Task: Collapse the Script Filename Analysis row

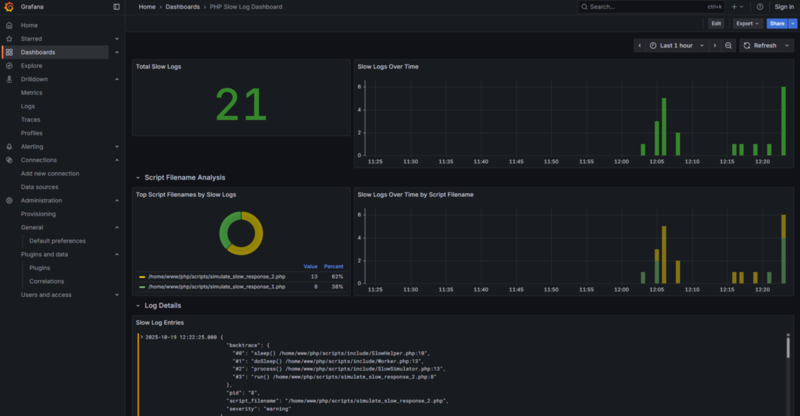Action: 138,178
